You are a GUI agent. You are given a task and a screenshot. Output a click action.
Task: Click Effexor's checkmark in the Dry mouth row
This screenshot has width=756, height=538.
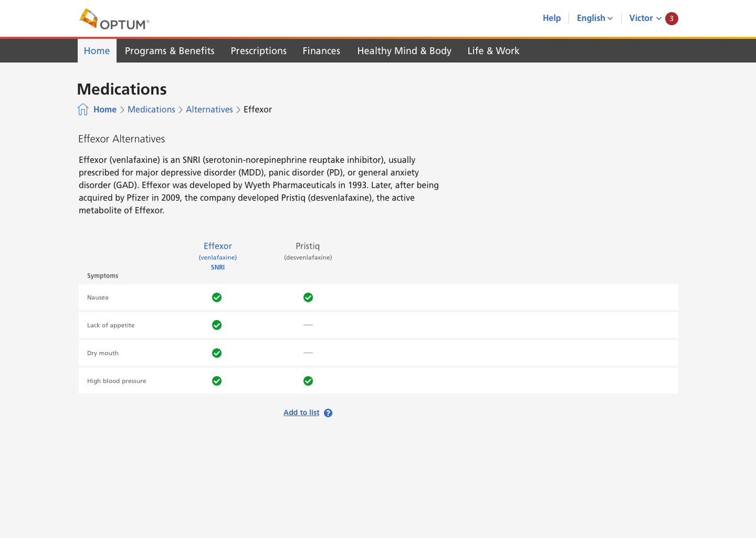217,353
